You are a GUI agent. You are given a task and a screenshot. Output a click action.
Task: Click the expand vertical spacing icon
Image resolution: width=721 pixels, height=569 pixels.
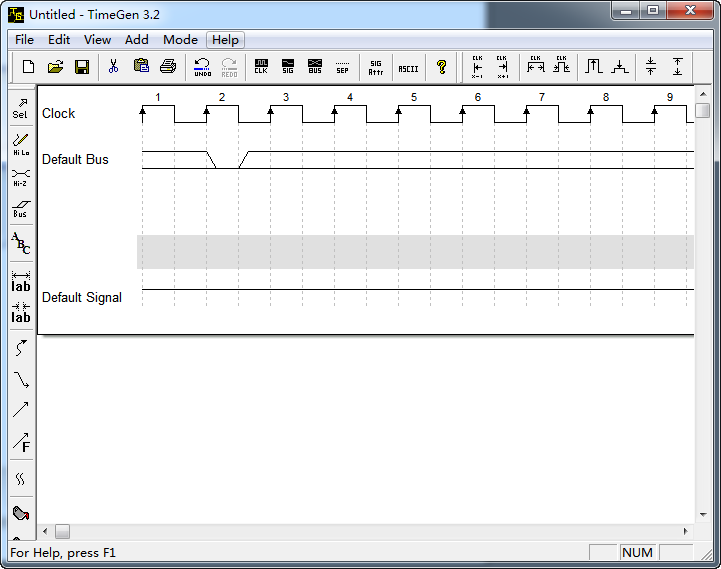(x=677, y=67)
